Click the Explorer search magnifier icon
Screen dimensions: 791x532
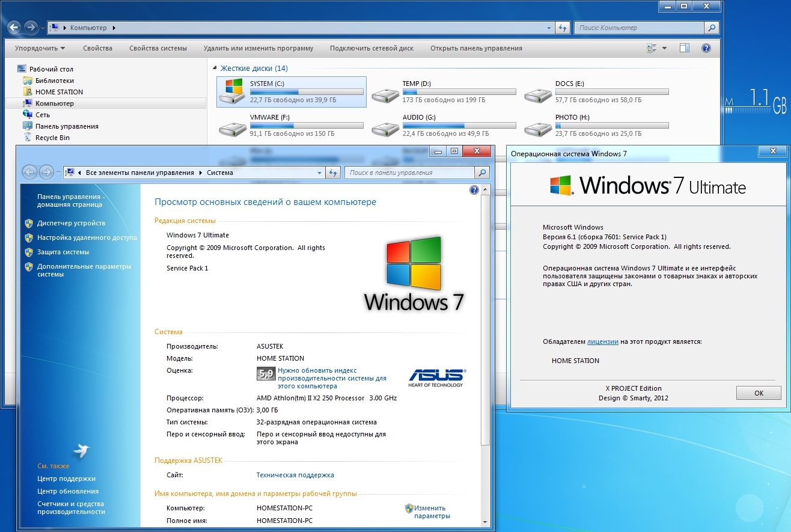click(712, 28)
